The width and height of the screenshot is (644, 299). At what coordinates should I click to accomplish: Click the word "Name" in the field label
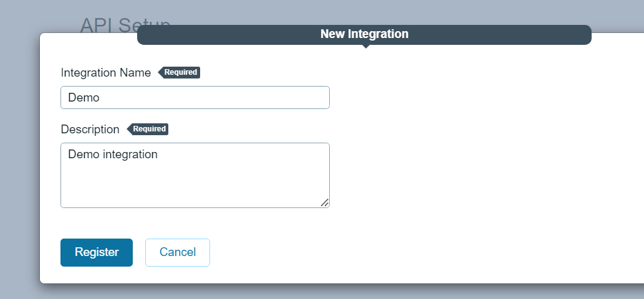pos(136,73)
